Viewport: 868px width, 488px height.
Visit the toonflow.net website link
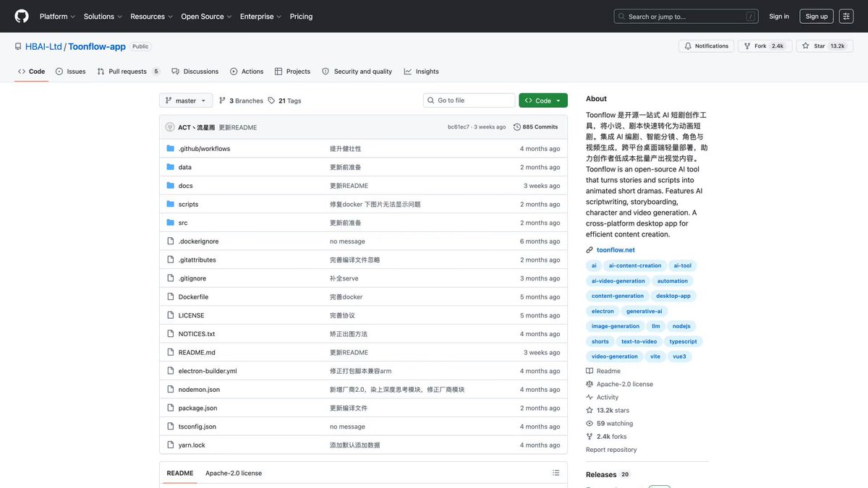tap(616, 250)
